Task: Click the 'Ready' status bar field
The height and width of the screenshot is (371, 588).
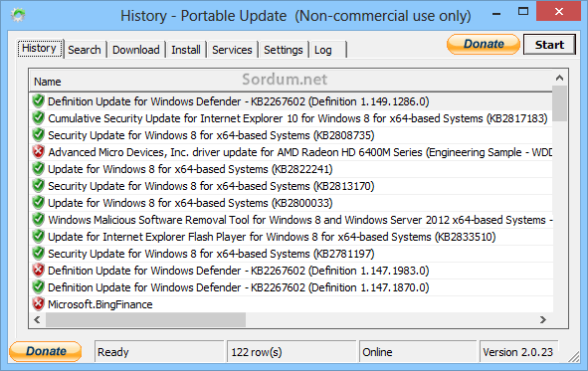Action: point(159,352)
